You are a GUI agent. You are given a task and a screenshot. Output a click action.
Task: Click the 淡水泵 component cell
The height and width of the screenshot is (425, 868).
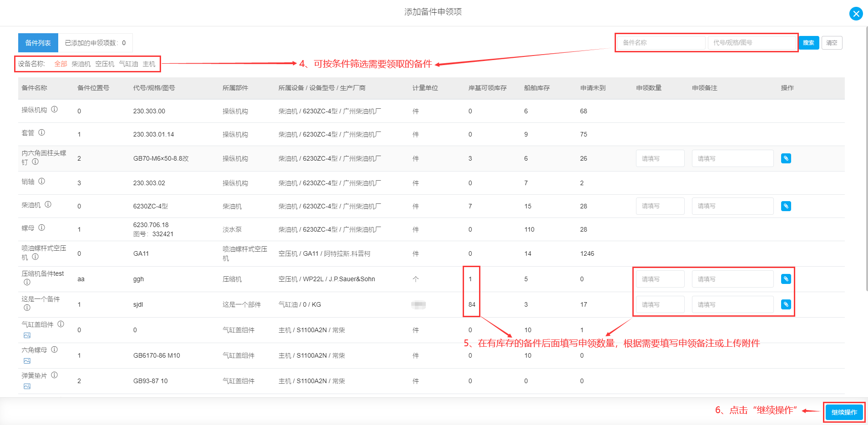[x=232, y=229]
